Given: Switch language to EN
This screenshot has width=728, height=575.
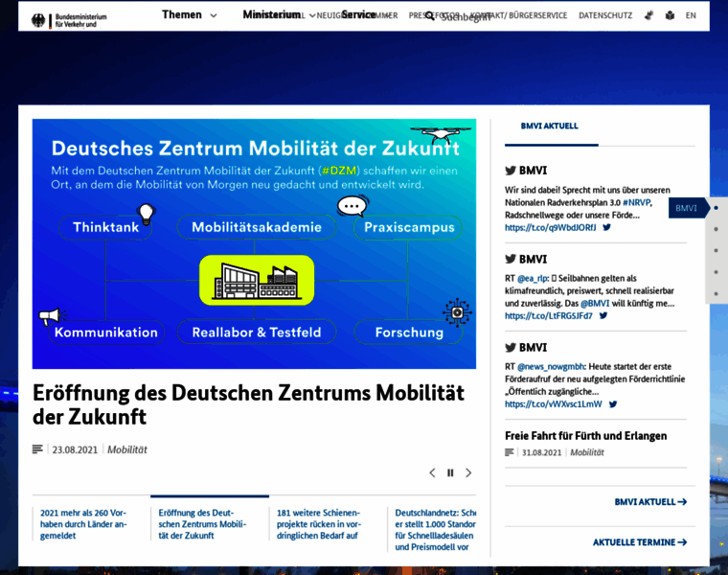Looking at the screenshot, I should pyautogui.click(x=691, y=15).
